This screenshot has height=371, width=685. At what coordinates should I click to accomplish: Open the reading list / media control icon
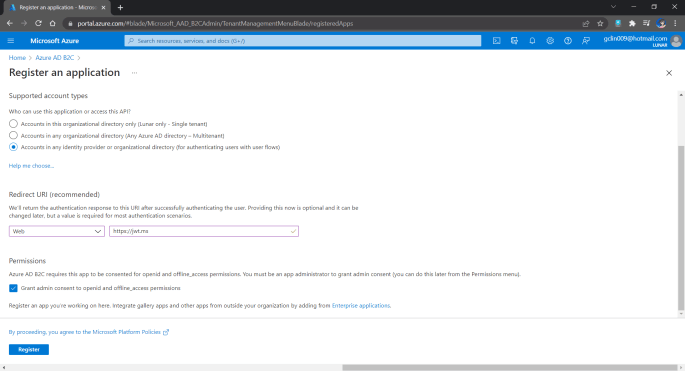click(647, 24)
